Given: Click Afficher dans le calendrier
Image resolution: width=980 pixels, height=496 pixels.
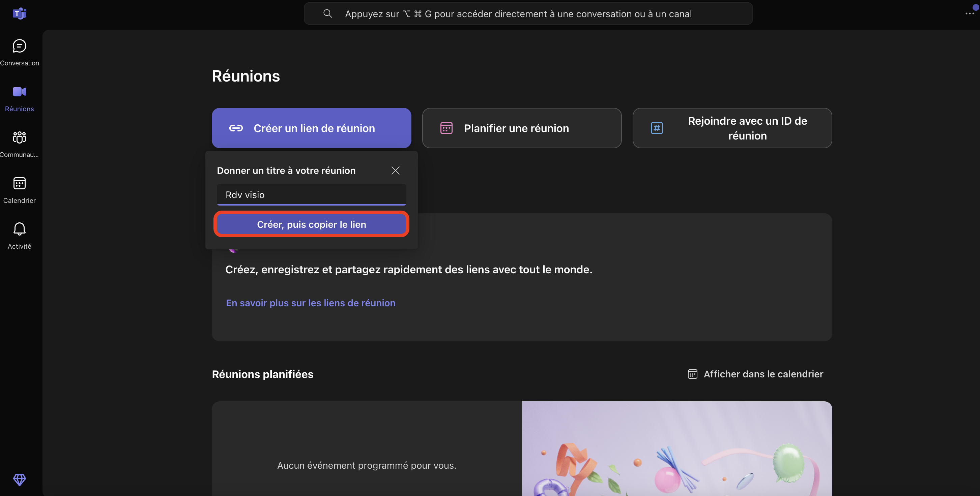Looking at the screenshot, I should point(763,374).
